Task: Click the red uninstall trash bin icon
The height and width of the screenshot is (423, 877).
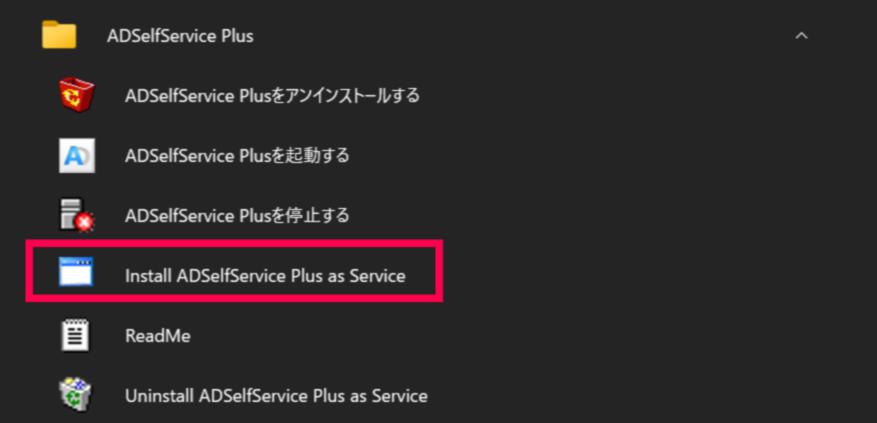Action: [76, 96]
